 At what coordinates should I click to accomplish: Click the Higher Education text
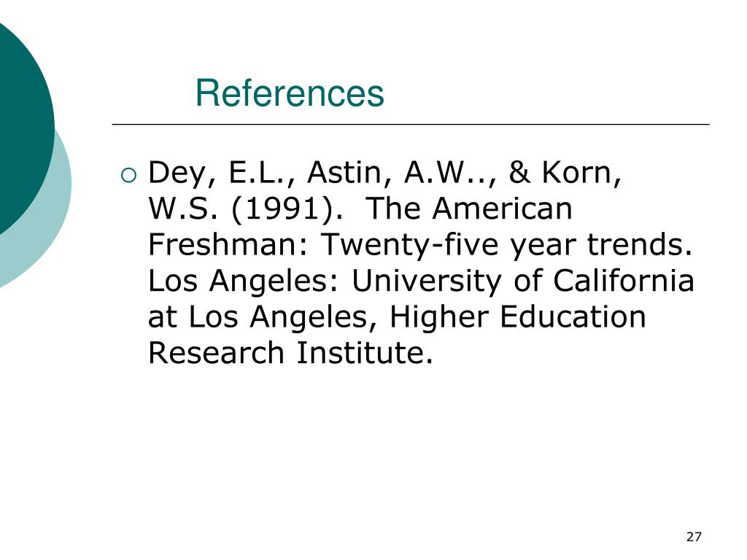(518, 318)
